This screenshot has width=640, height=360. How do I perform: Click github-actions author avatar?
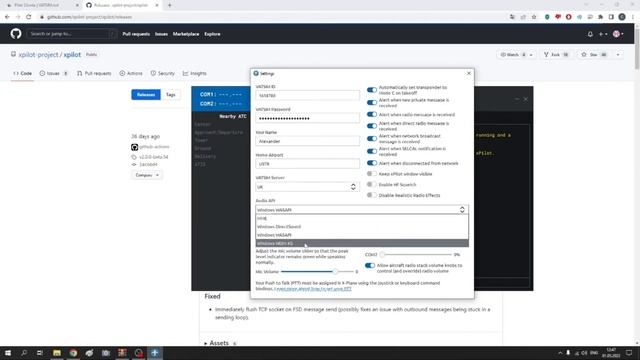(135, 147)
